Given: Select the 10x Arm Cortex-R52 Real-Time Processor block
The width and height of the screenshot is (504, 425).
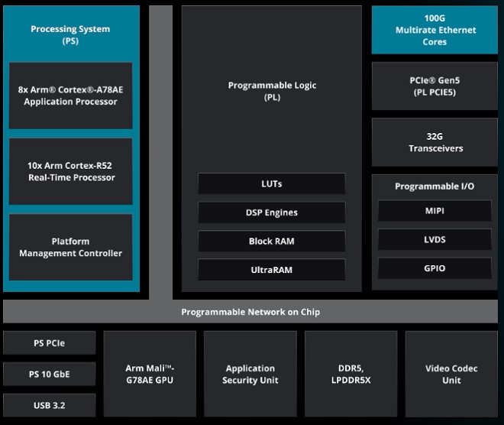Looking at the screenshot, I should coord(71,171).
